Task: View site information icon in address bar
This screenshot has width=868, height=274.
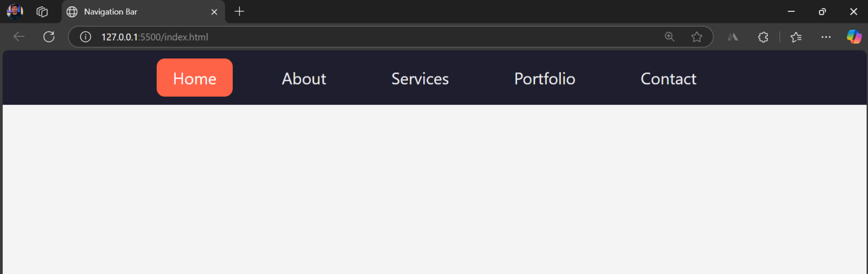Action: click(x=85, y=37)
